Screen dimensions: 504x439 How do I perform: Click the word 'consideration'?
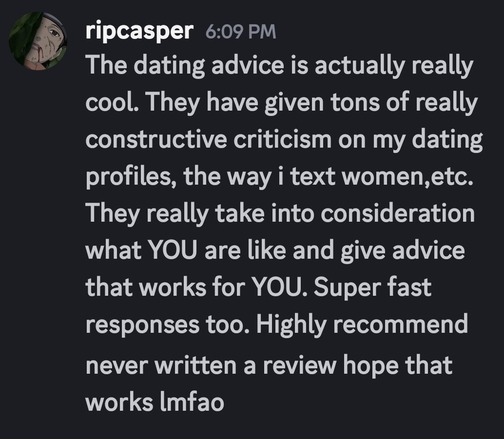pyautogui.click(x=398, y=214)
